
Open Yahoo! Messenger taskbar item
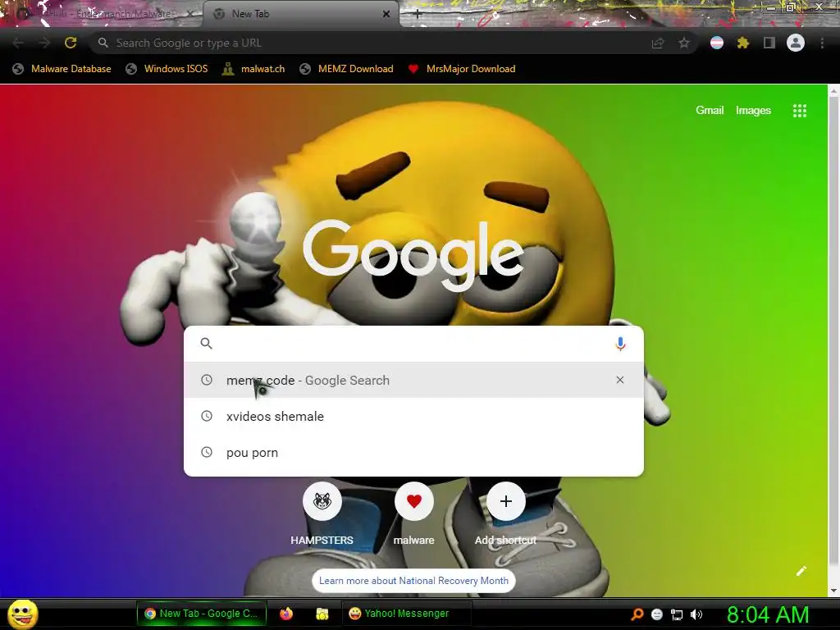point(405,614)
